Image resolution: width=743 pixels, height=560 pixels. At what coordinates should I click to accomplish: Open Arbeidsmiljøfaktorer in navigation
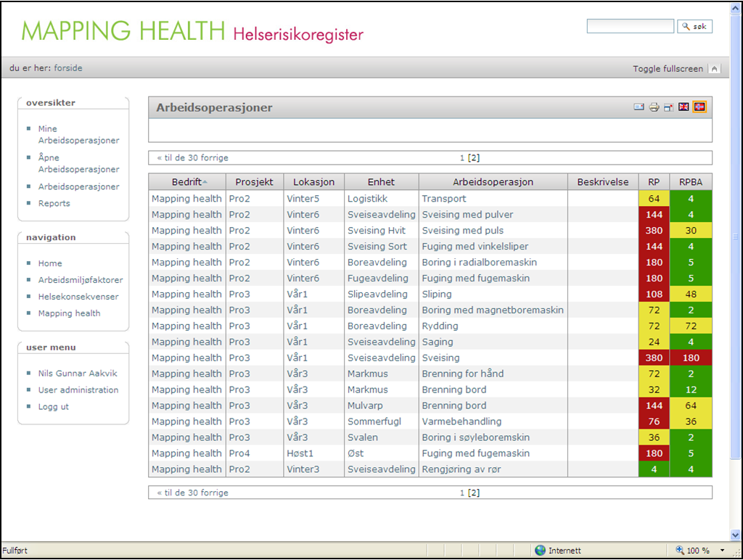pos(81,280)
